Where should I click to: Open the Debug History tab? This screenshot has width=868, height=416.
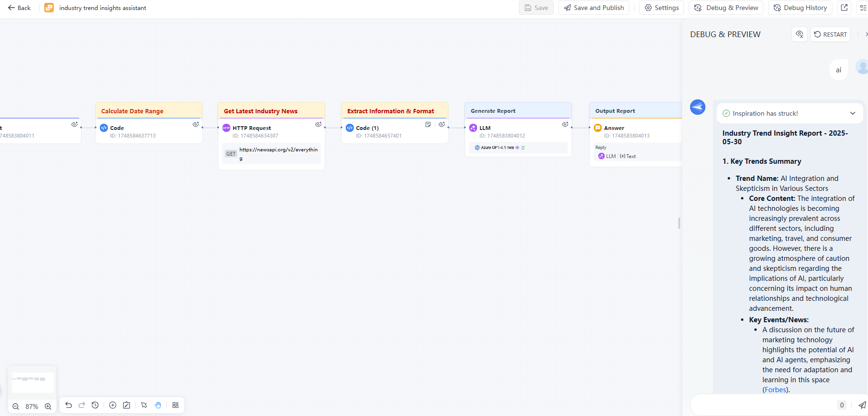click(800, 8)
